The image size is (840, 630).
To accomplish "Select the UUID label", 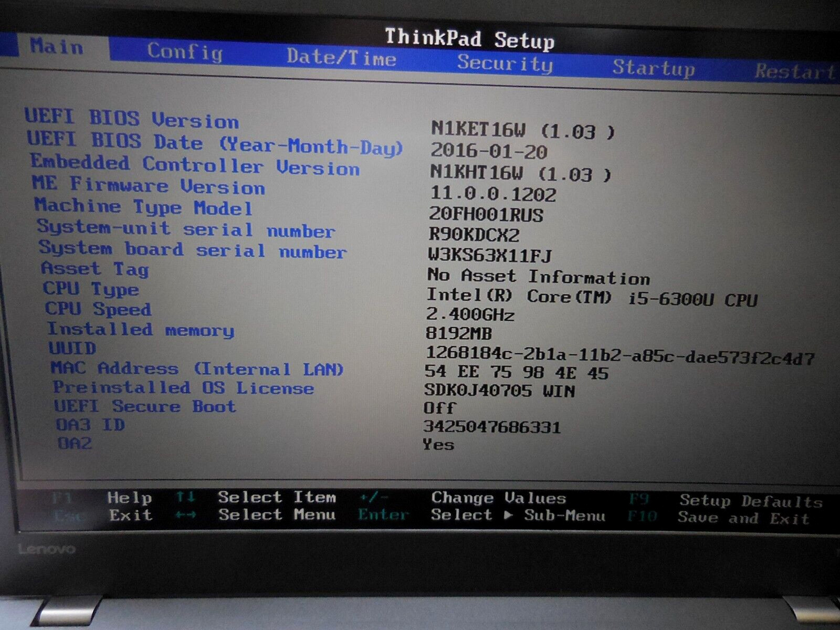I will click(72, 348).
